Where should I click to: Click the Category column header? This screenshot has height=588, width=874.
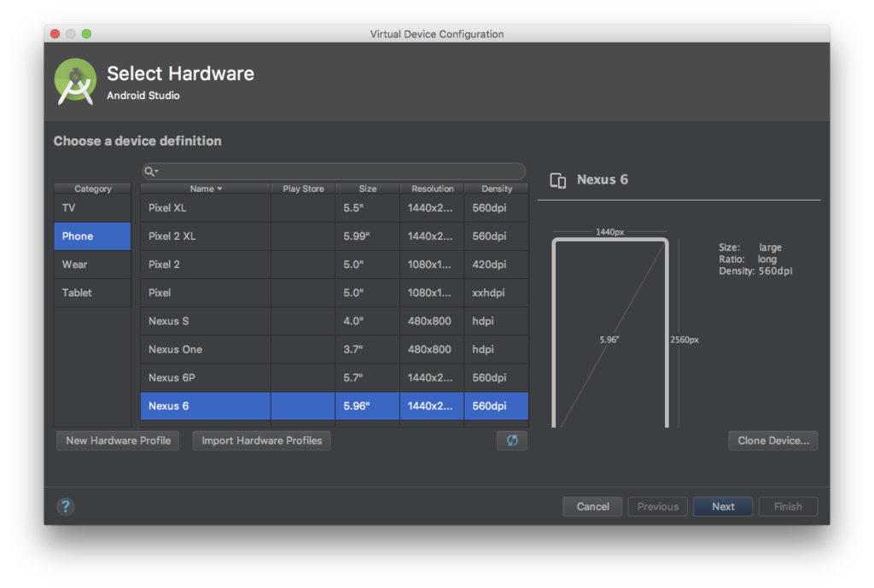tap(92, 189)
